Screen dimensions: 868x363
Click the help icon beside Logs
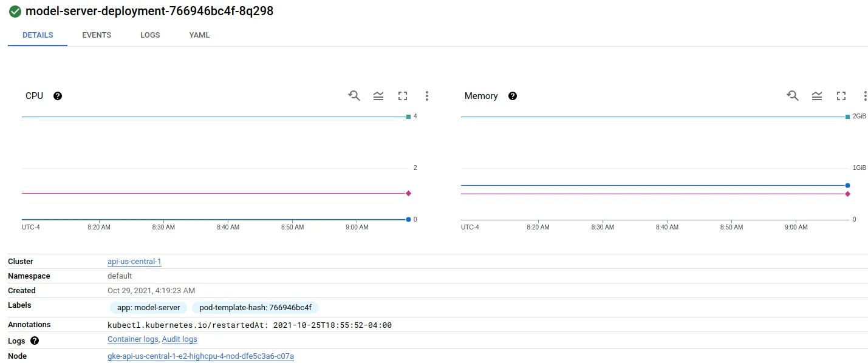[x=35, y=341]
